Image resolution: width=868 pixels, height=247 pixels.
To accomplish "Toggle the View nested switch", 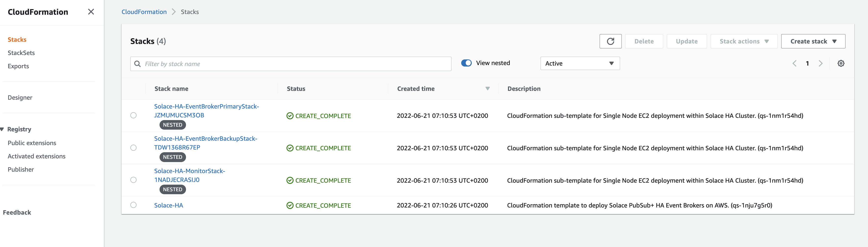I will (x=466, y=63).
